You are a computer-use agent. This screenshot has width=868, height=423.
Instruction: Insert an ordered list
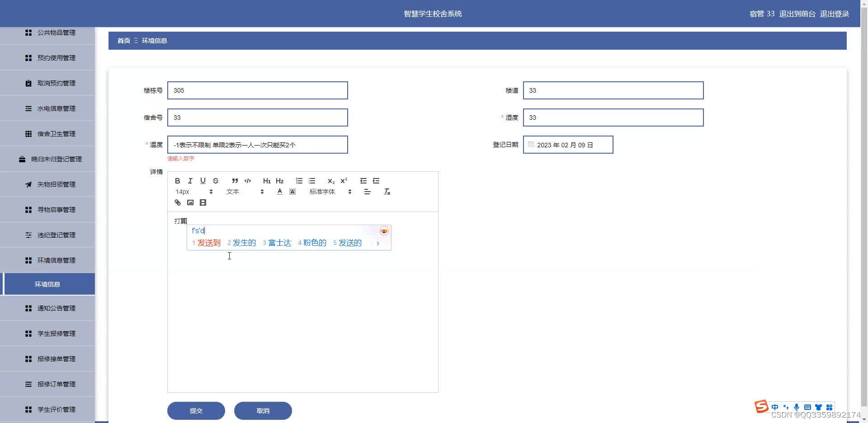299,181
